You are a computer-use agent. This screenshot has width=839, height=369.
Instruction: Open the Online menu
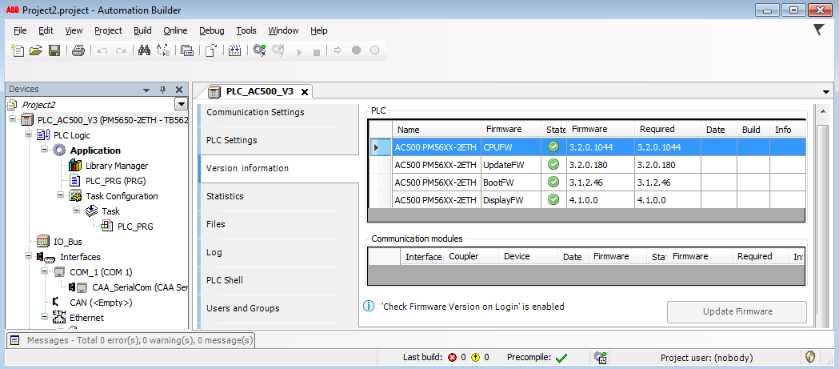[176, 30]
